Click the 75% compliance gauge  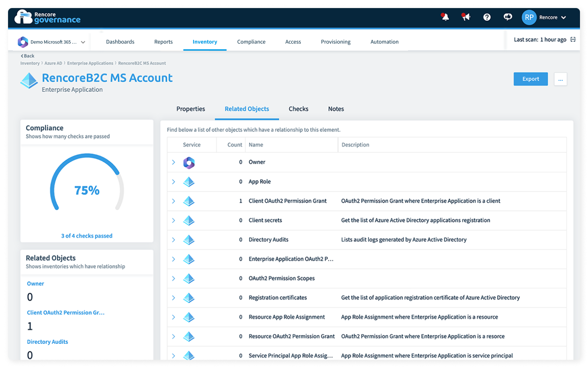pyautogui.click(x=87, y=182)
